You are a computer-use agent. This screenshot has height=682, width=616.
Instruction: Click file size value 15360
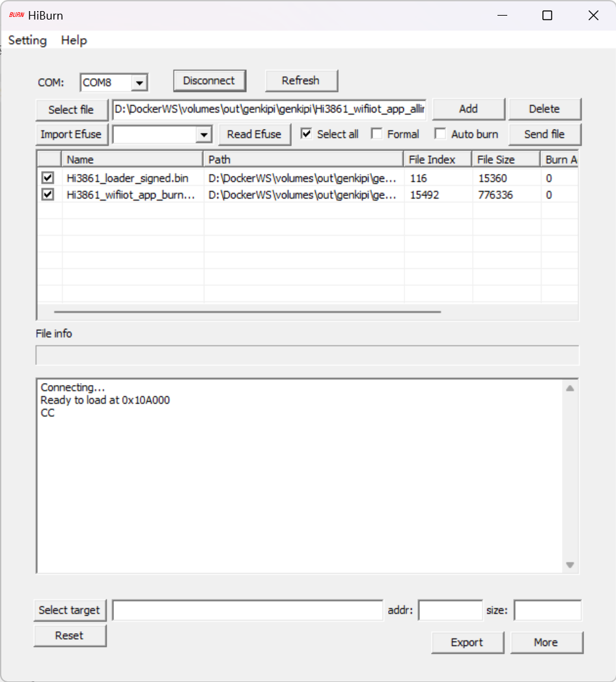[x=492, y=178]
